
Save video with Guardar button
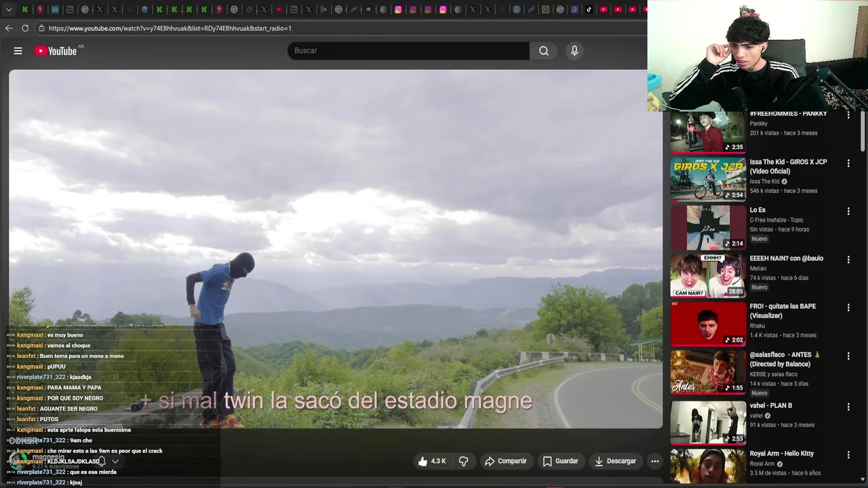pyautogui.click(x=561, y=461)
